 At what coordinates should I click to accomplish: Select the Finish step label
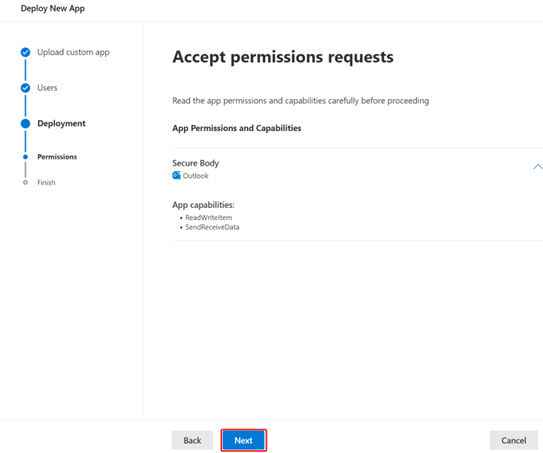(x=46, y=183)
